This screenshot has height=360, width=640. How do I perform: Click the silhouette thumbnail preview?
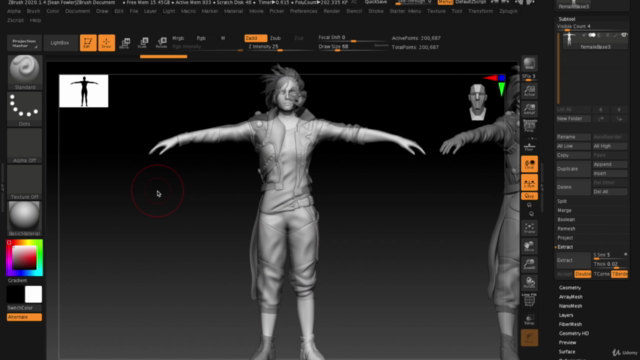(x=84, y=91)
